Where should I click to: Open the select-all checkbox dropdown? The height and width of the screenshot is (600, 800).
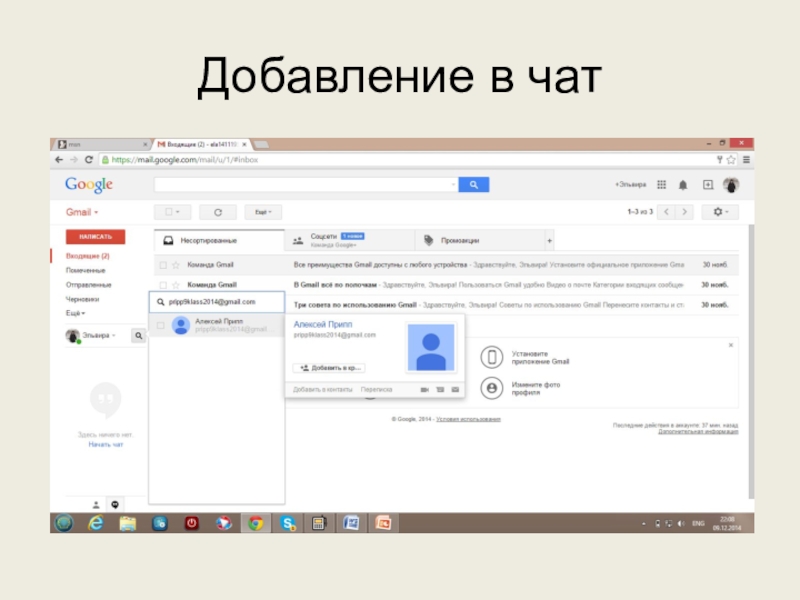point(172,212)
